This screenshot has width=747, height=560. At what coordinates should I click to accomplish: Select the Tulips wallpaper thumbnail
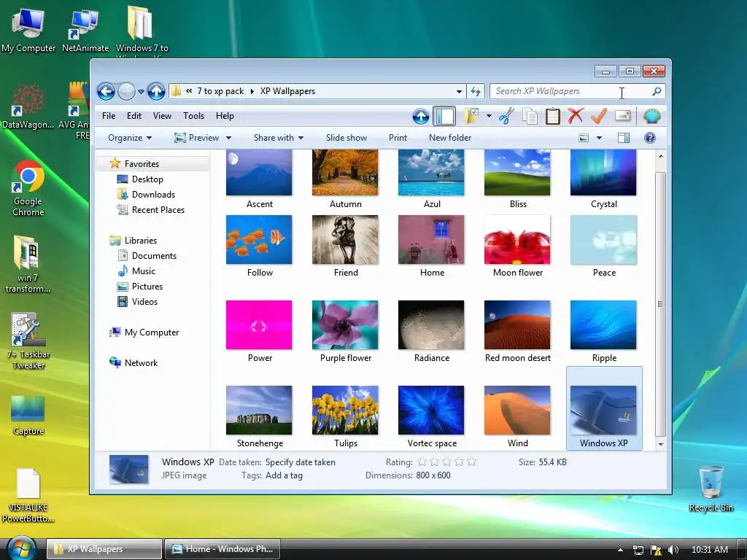(345, 416)
